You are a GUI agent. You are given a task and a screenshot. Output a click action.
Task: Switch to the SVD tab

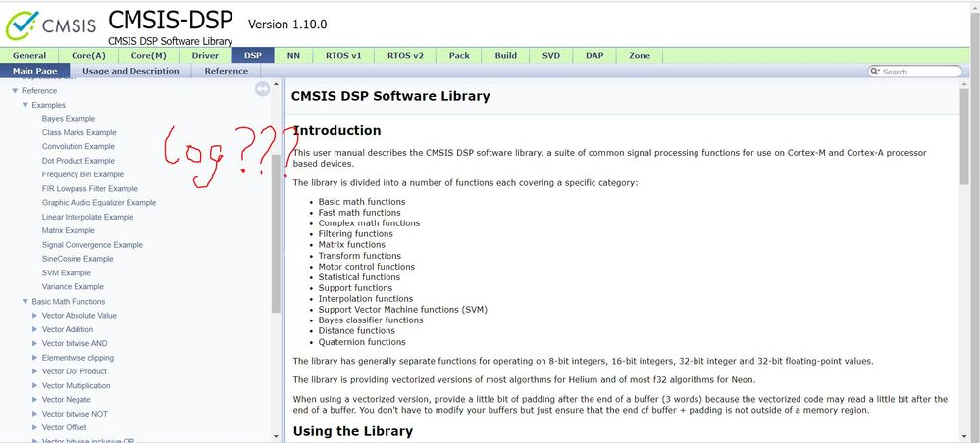551,55
